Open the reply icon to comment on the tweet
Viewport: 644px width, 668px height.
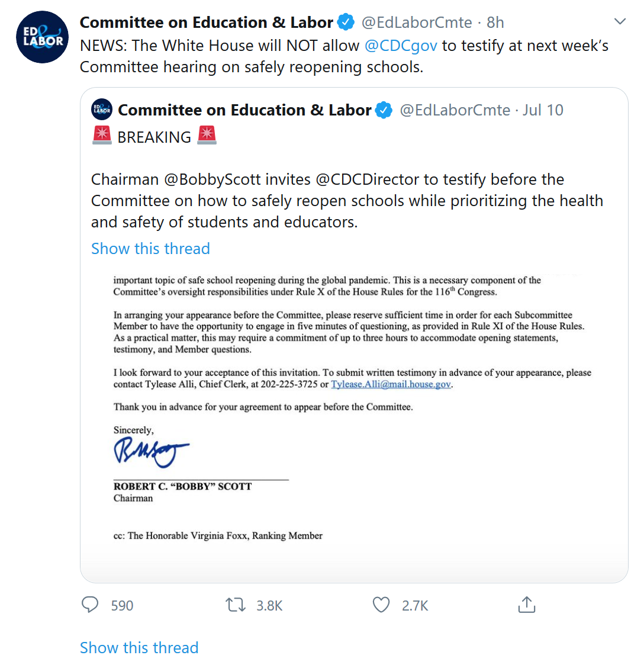[x=89, y=605]
